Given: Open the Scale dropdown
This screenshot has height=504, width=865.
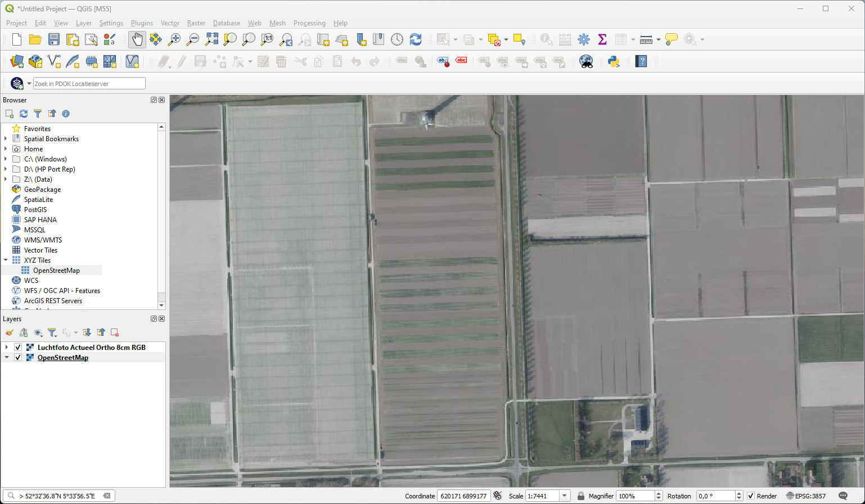Looking at the screenshot, I should tap(565, 496).
